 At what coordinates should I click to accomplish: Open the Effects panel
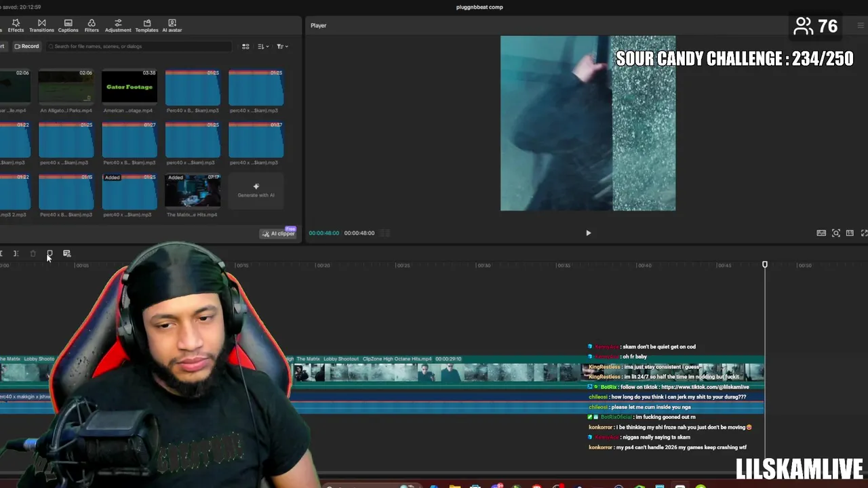coord(16,26)
